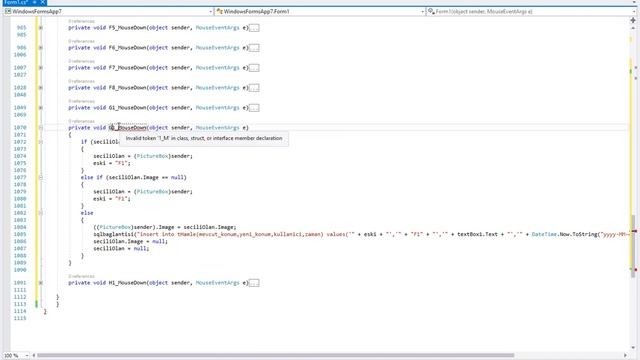Expand the F8_MouseDown method
This screenshot has width=640, height=360.
(x=40, y=88)
